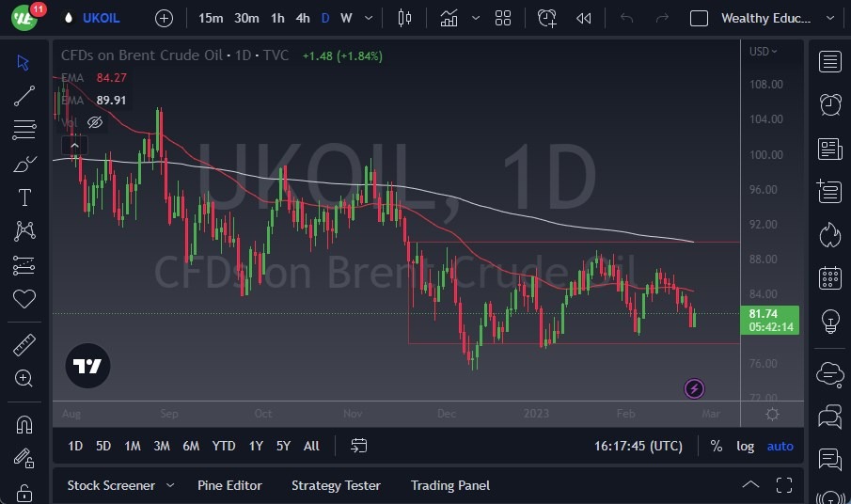Viewport: 851px width, 504px height.
Task: Toggle volume indicator visibility eye
Action: click(95, 122)
